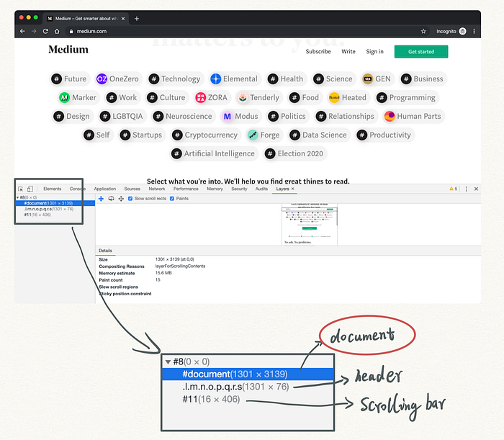
Task: Pick the Cryptocurrency topic chip
Action: click(x=206, y=135)
